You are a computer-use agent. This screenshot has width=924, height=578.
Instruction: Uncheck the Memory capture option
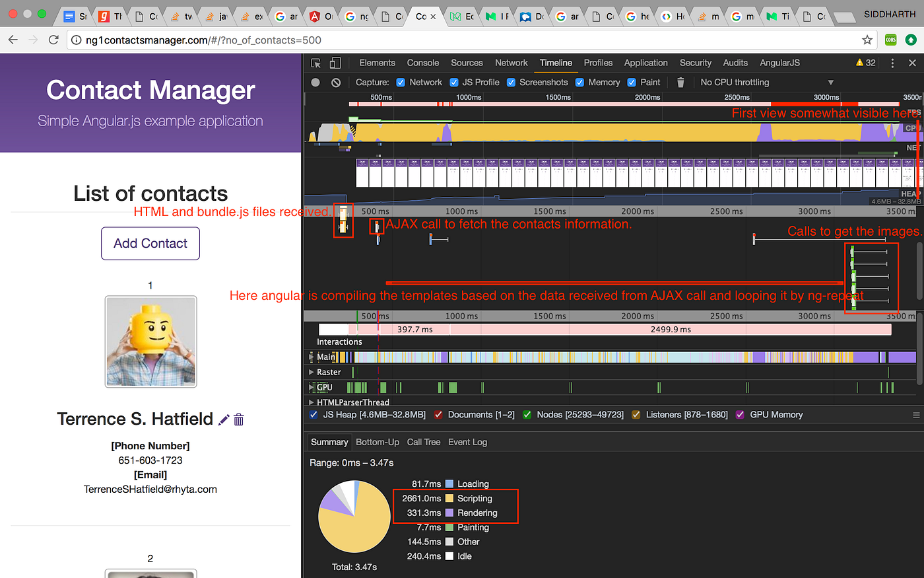pyautogui.click(x=581, y=82)
